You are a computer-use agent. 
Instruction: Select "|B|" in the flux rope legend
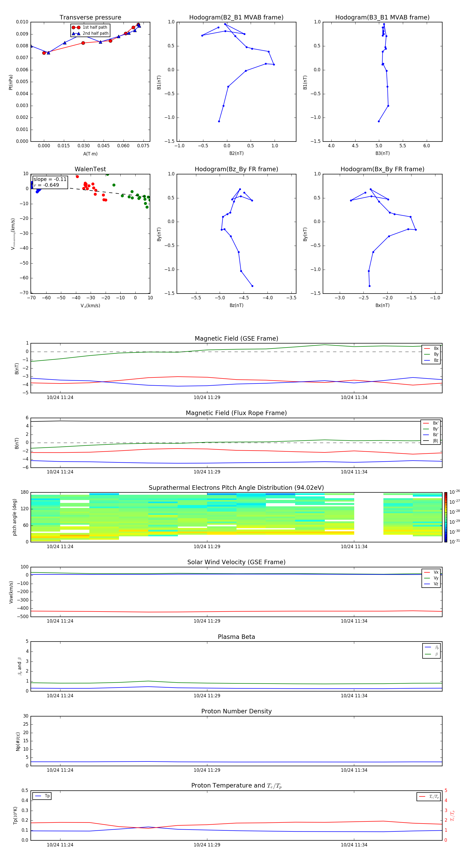431,441
